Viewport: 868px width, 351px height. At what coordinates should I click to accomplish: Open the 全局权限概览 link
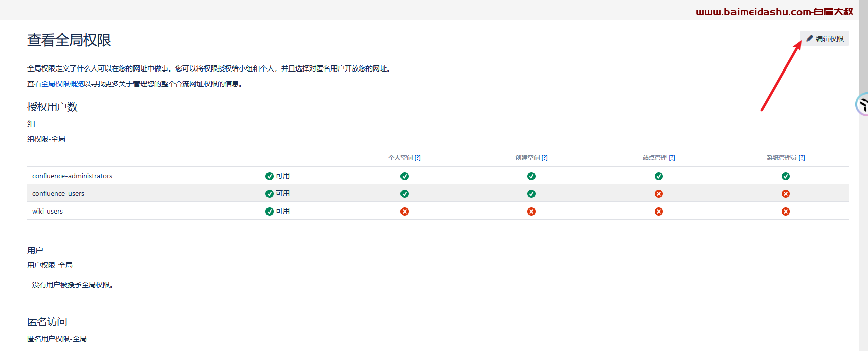(62, 84)
